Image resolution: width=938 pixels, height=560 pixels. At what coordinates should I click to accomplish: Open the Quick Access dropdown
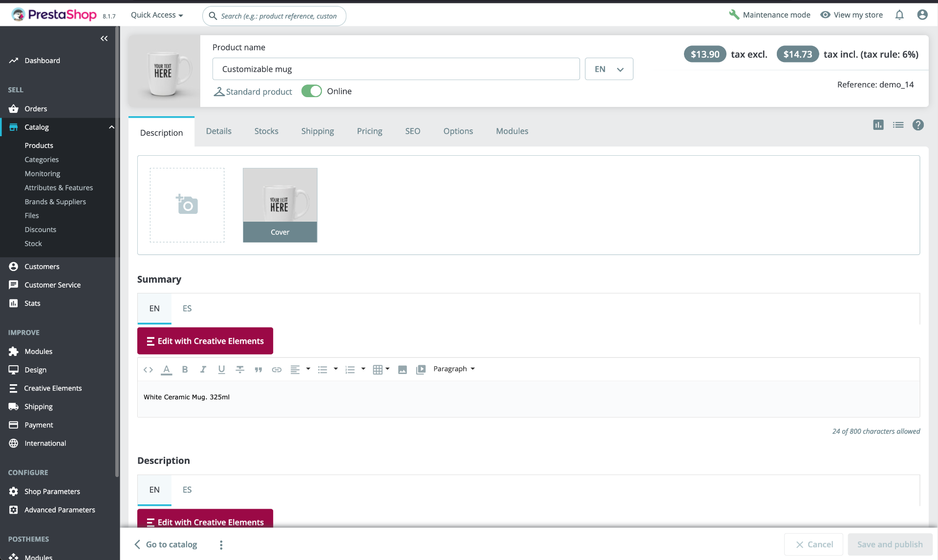tap(157, 15)
